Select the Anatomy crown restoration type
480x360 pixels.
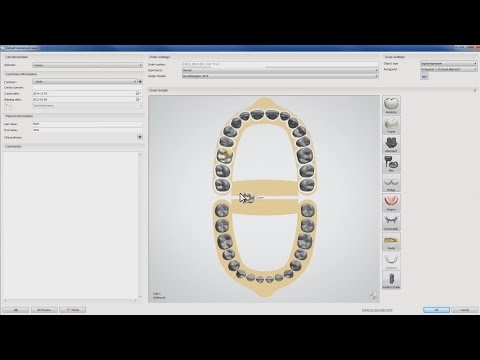pyautogui.click(x=391, y=105)
